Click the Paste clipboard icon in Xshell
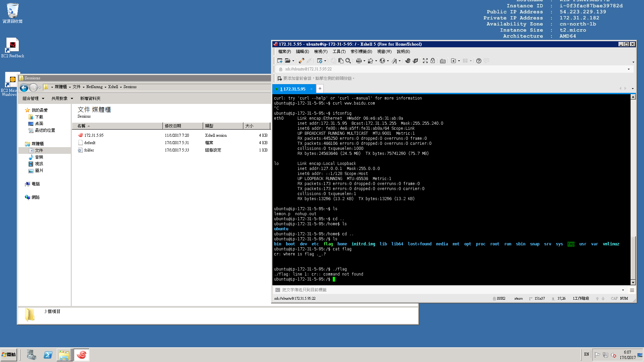The width and height of the screenshot is (644, 362). coord(341,61)
